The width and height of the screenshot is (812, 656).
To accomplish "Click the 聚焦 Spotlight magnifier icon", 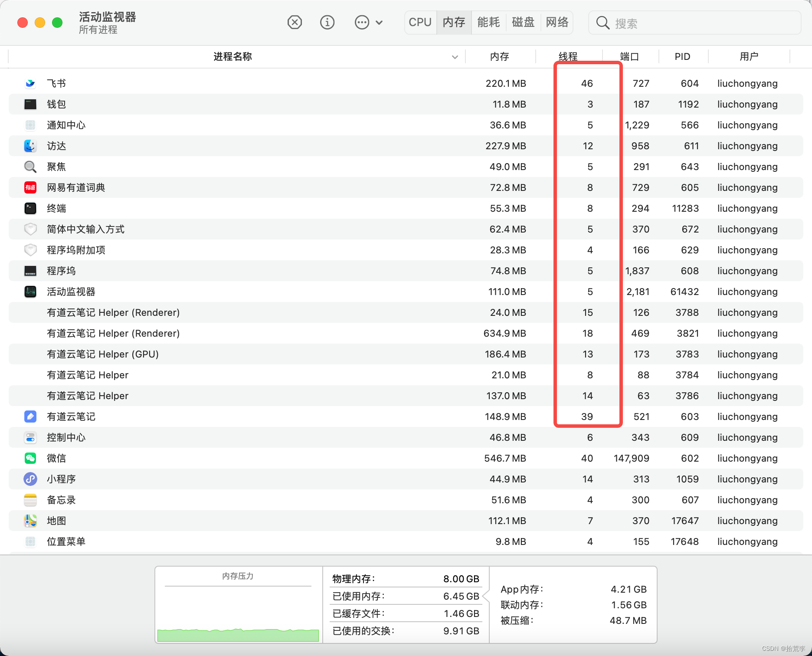I will click(30, 167).
